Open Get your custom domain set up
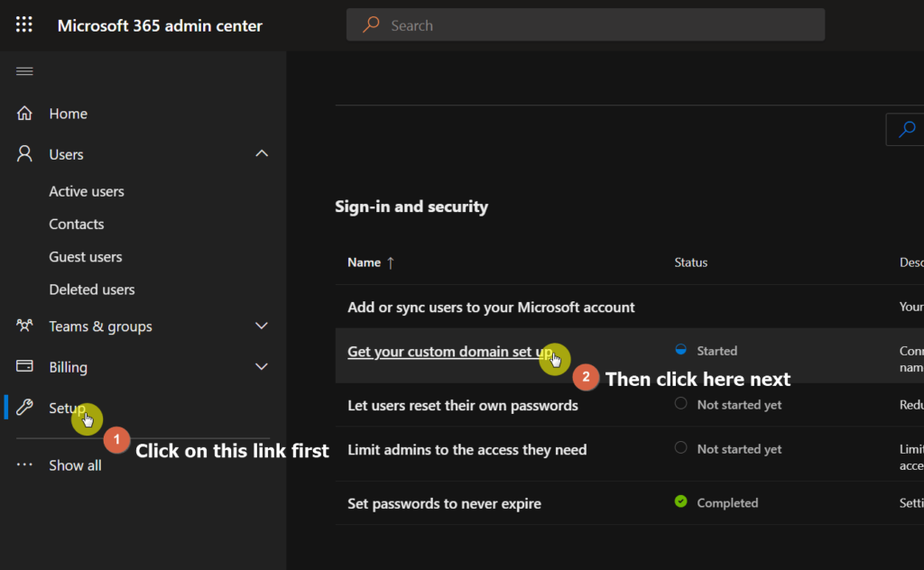Image resolution: width=924 pixels, height=570 pixels. 450,352
